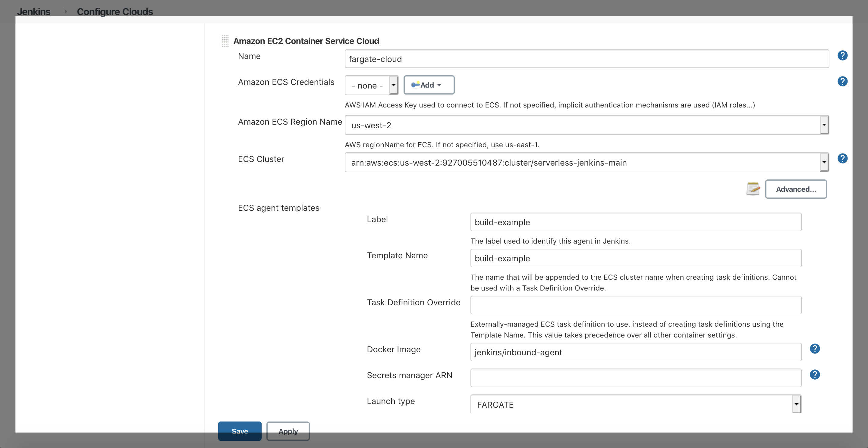Open help for Amazon ECS Credentials

[x=842, y=81]
